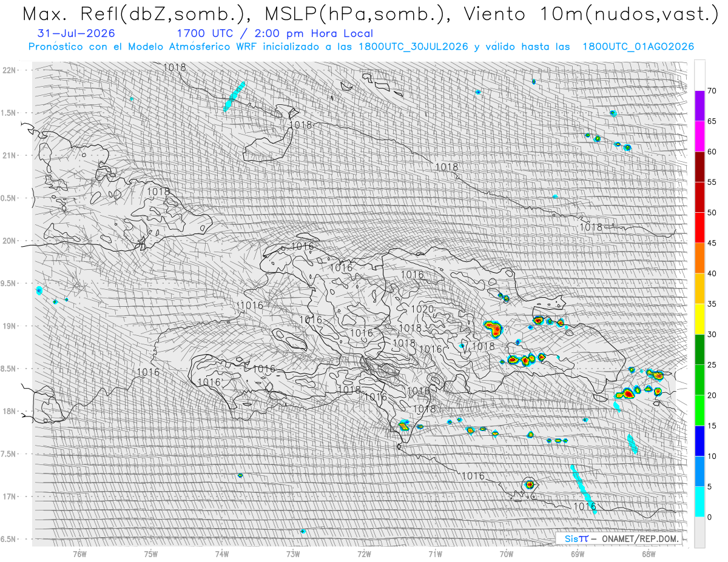Select the colorbar value '50'
Viewport: 728px width, 562px height.
point(712,213)
